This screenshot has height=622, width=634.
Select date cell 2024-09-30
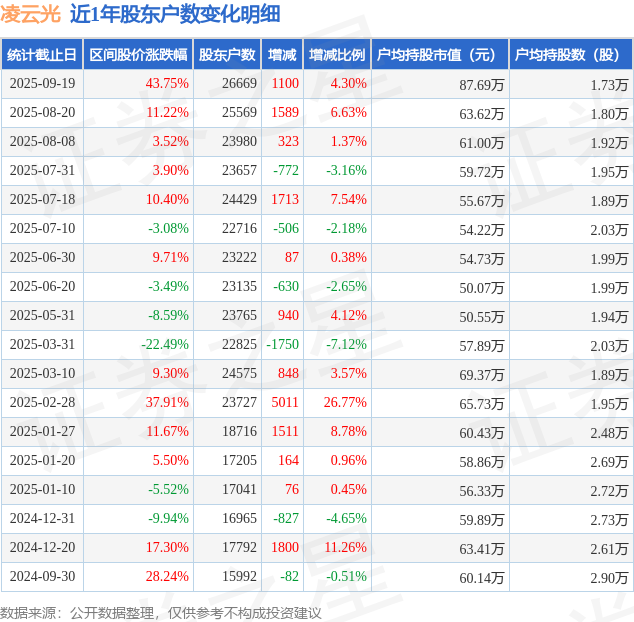pyautogui.click(x=42, y=576)
